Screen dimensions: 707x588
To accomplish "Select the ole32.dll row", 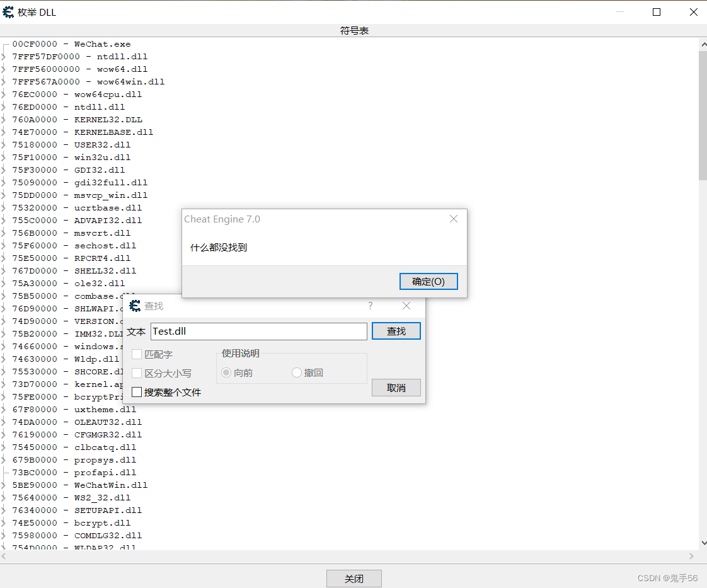I will 69,284.
